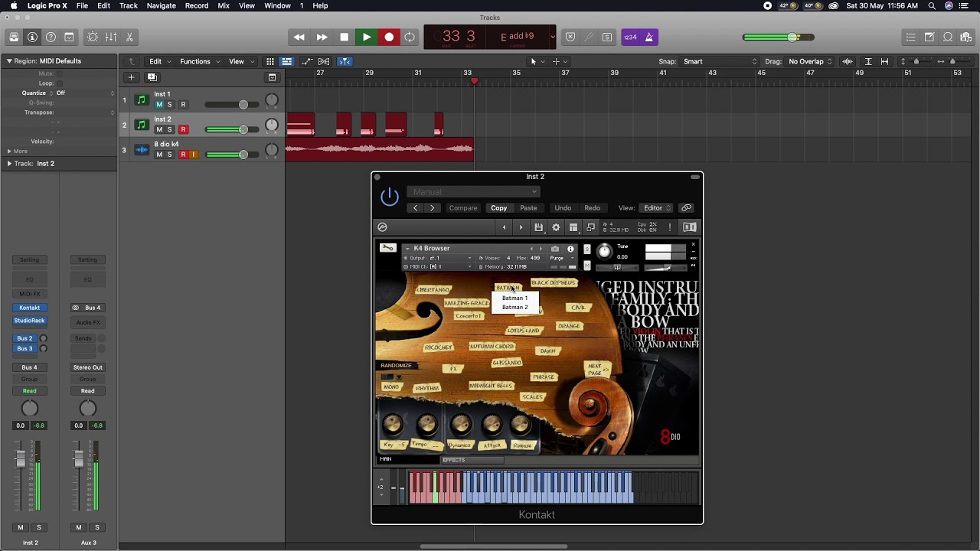Duplicate track with double-plus icon
The width and height of the screenshot is (980, 551).
point(152,77)
